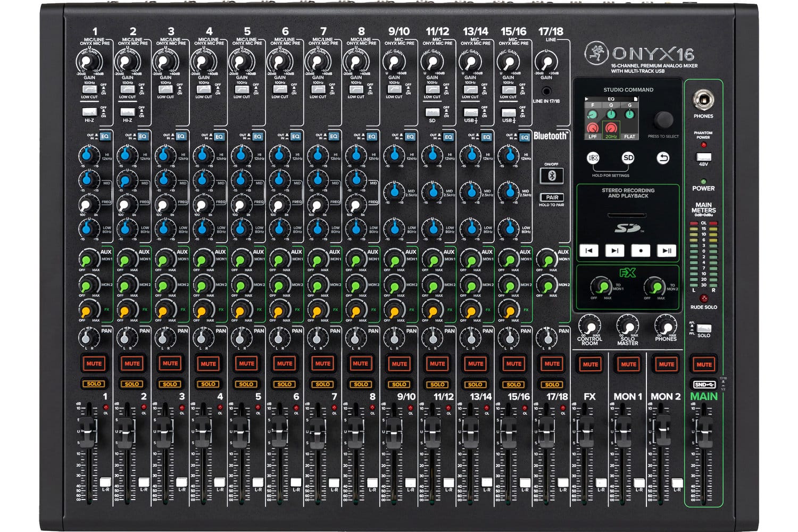Solo channel 9/10
The image size is (798, 532).
click(399, 384)
